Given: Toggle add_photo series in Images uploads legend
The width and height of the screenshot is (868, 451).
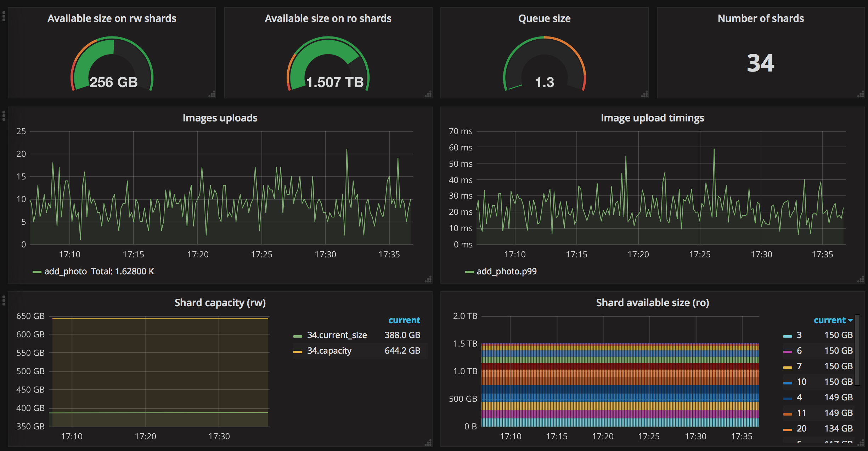Looking at the screenshot, I should coord(66,272).
